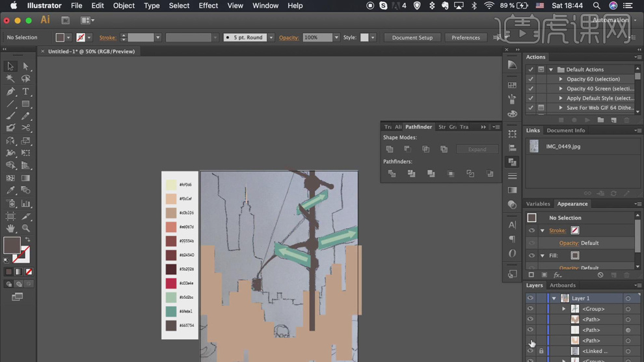Hide Layer 1 using its eye icon

(530, 298)
